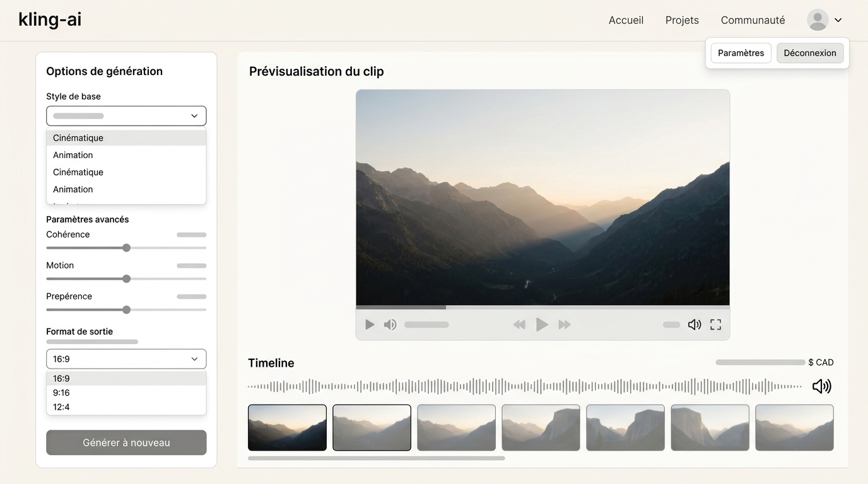
Task: Select the third timeline thumbnail
Action: pos(456,428)
